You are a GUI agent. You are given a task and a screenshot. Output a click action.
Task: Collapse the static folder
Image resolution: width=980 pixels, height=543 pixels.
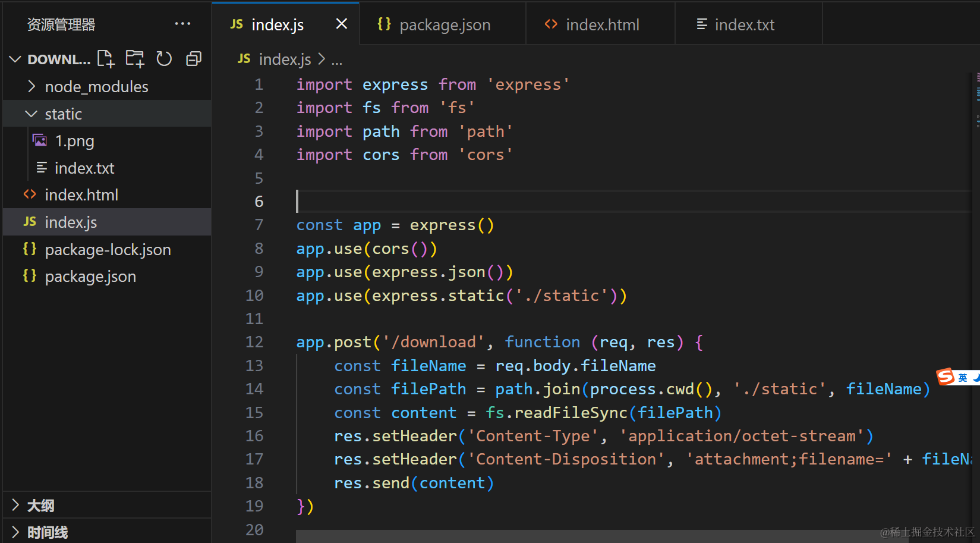[107, 114]
